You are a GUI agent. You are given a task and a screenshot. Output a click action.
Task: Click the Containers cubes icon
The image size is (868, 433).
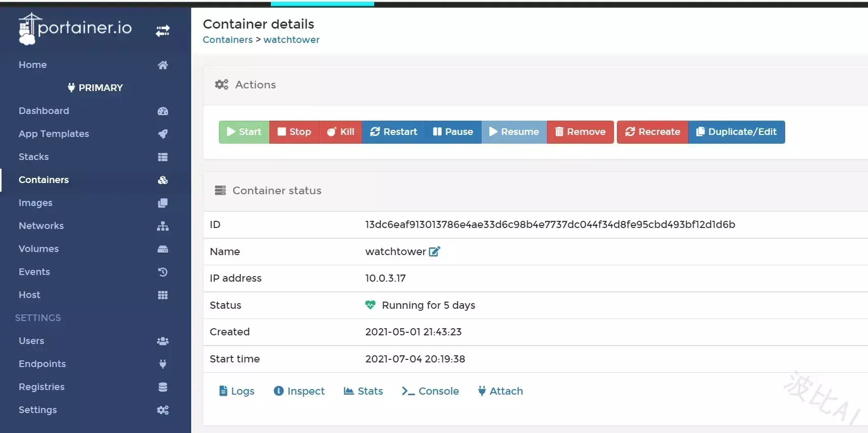[x=163, y=180]
